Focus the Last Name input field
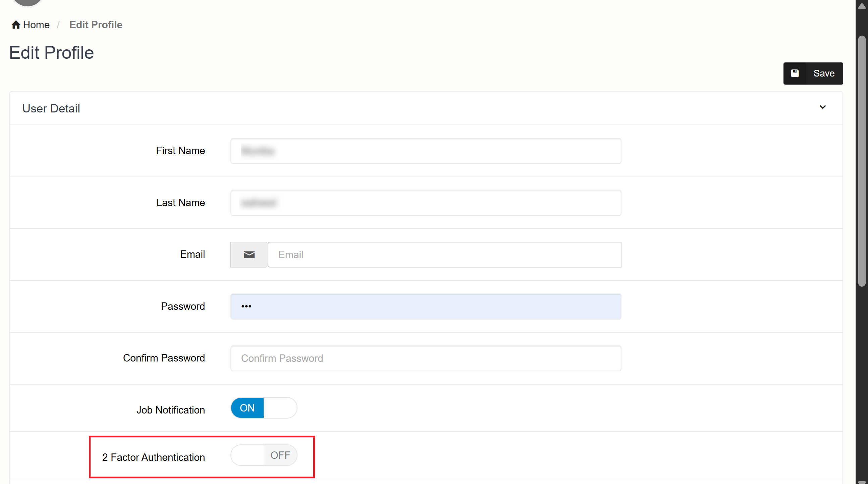The width and height of the screenshot is (868, 484). click(426, 203)
